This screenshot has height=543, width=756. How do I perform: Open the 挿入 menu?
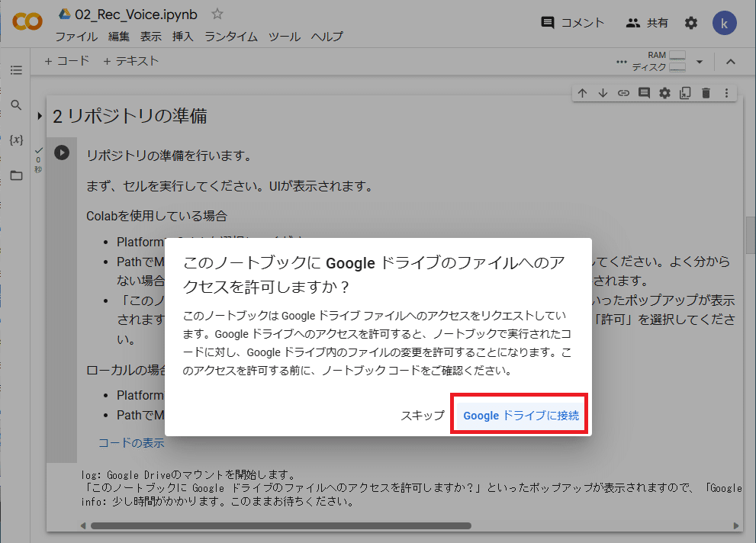[183, 37]
